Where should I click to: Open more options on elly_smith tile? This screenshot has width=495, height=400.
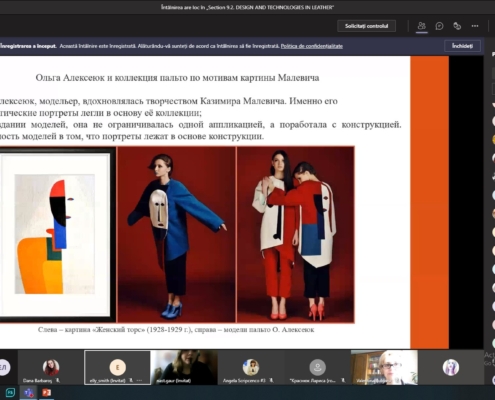tap(139, 380)
